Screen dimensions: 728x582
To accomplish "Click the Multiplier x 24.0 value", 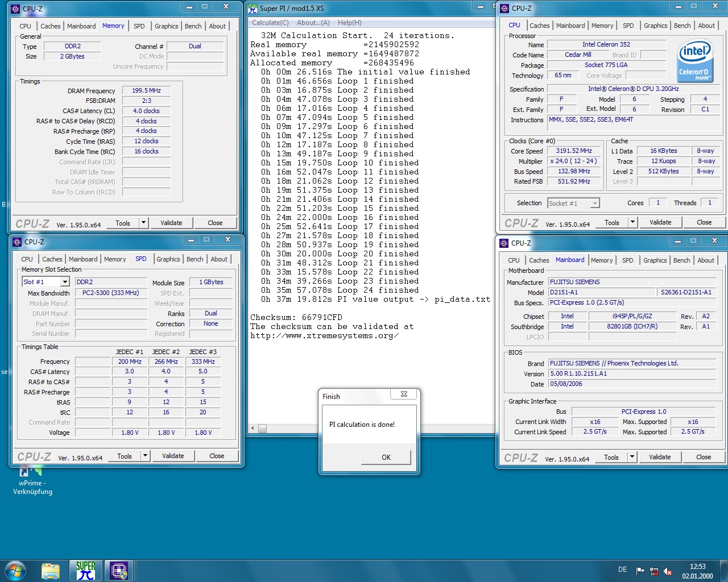I will click(574, 161).
